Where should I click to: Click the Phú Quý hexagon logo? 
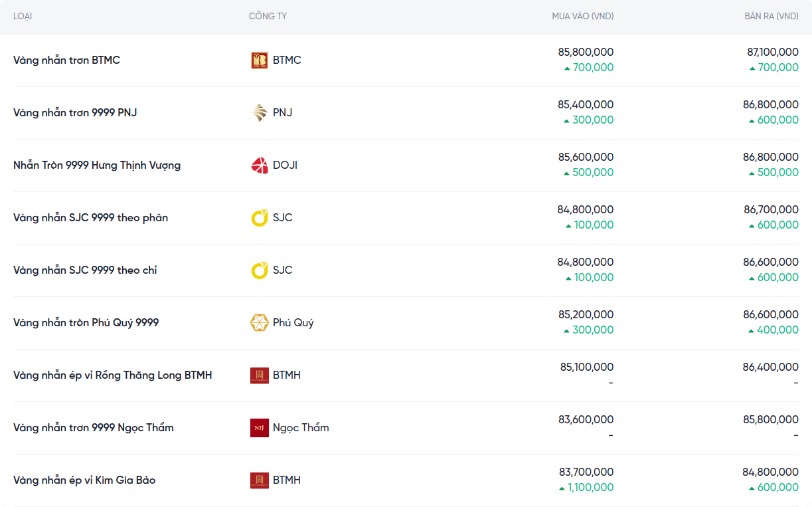259,323
